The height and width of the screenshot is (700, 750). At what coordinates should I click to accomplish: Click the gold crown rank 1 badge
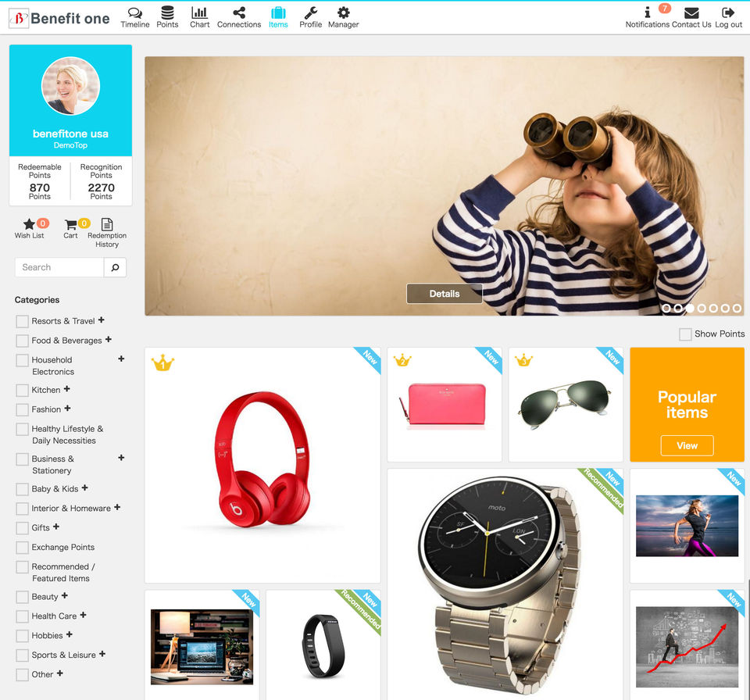click(162, 363)
